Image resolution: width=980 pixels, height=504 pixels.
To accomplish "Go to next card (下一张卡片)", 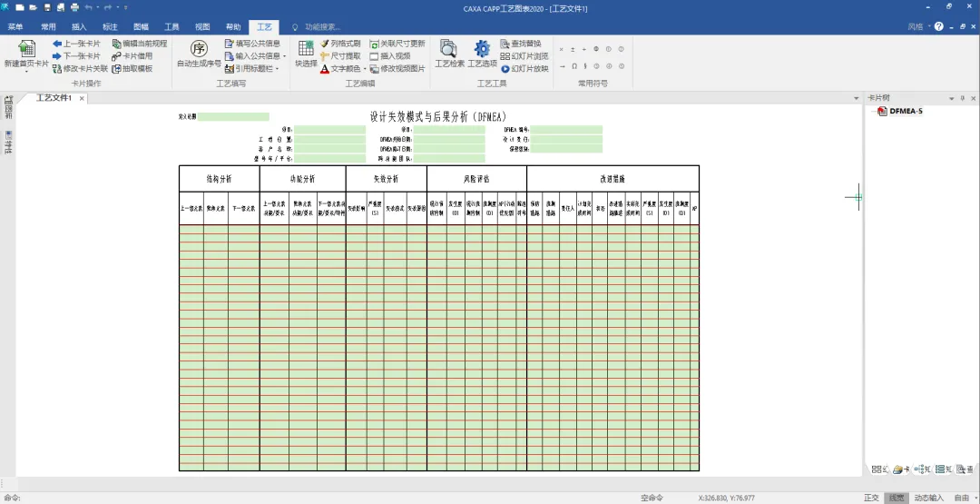I will (76, 56).
